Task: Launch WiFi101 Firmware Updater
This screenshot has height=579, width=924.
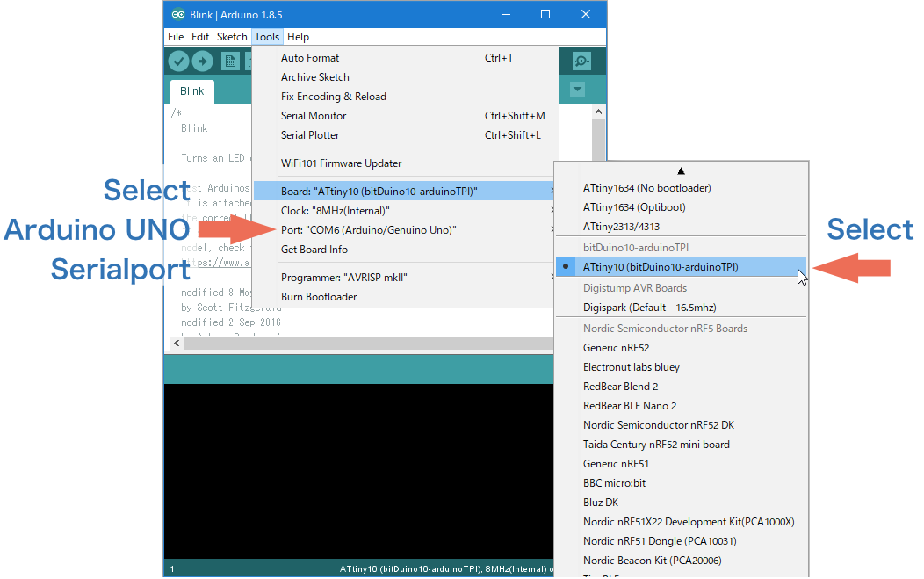Action: point(404,163)
